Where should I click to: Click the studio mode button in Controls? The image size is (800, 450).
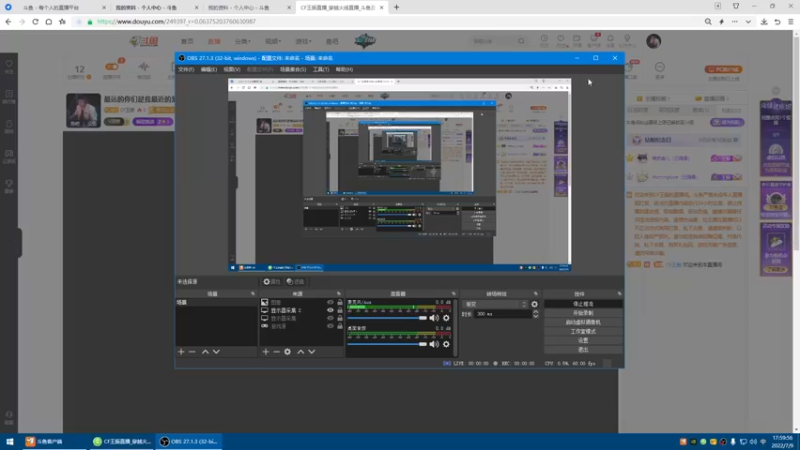[583, 332]
